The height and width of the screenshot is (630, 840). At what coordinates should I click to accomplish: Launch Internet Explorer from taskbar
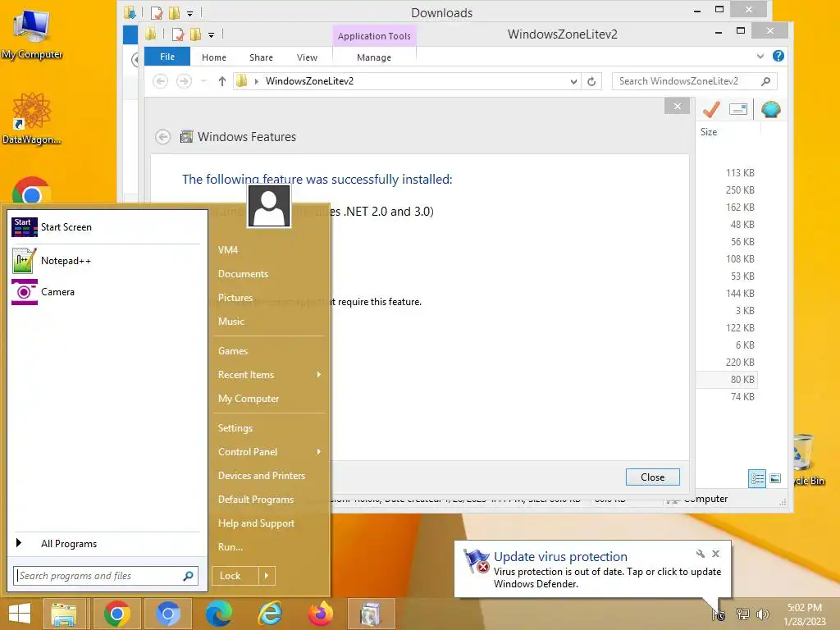pyautogui.click(x=270, y=614)
